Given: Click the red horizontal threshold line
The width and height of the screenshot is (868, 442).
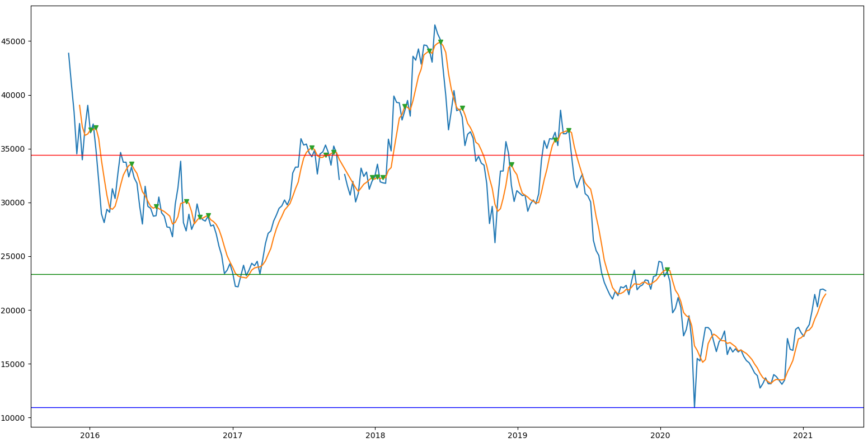Looking at the screenshot, I should coord(447,155).
